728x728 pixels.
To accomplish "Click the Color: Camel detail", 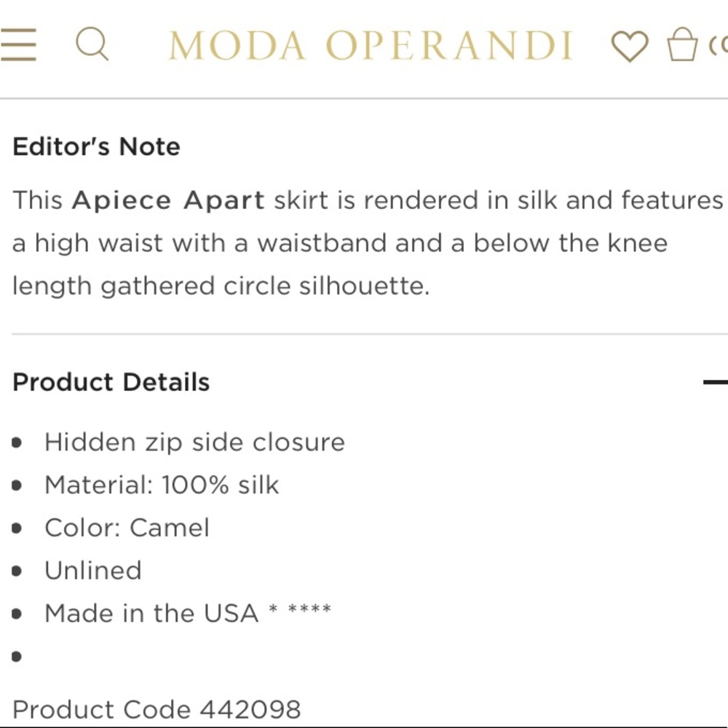I will click(x=127, y=528).
